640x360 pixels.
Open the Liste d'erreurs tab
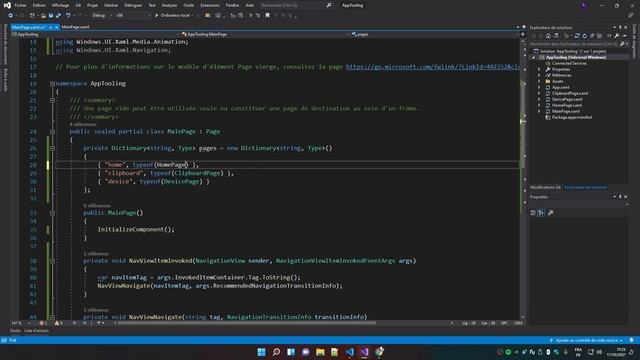pos(36,331)
